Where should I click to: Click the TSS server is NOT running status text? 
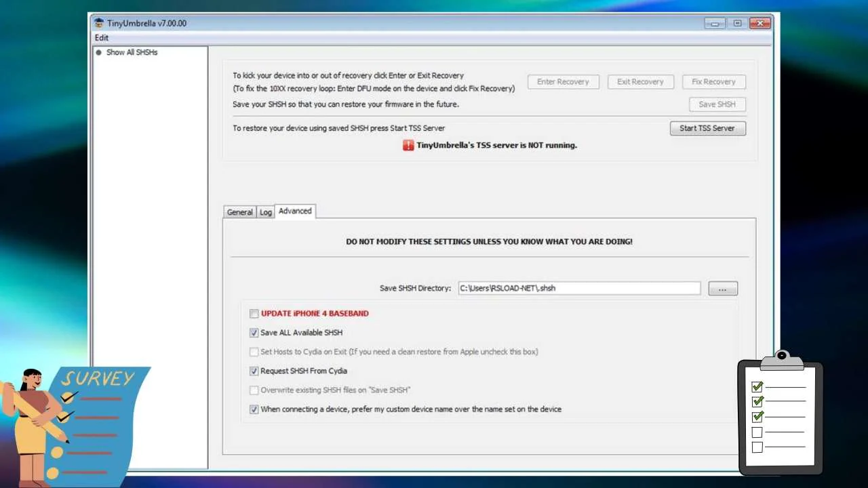(x=496, y=145)
